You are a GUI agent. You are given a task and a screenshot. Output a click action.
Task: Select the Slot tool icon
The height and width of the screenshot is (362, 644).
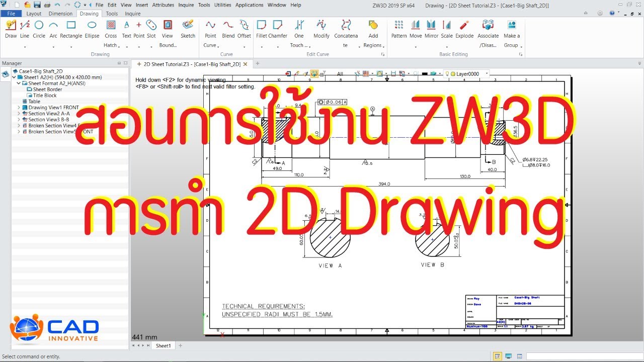click(x=151, y=25)
